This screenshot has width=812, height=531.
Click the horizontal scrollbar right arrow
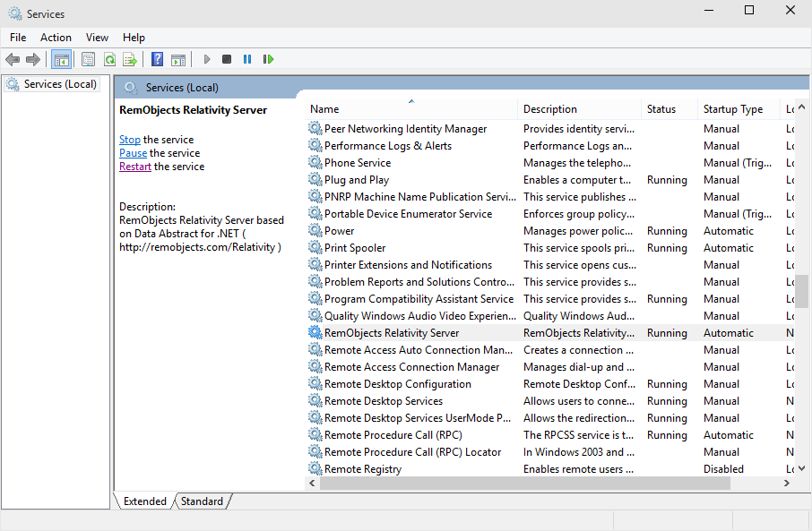click(787, 483)
